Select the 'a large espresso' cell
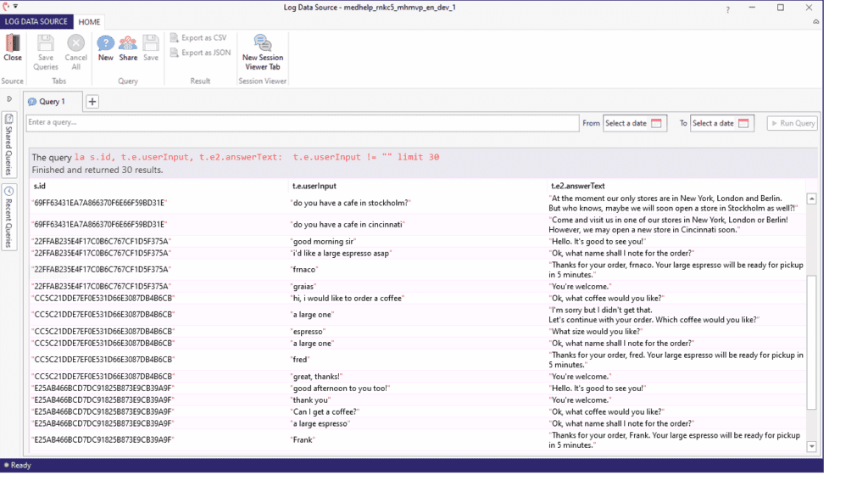 point(320,424)
